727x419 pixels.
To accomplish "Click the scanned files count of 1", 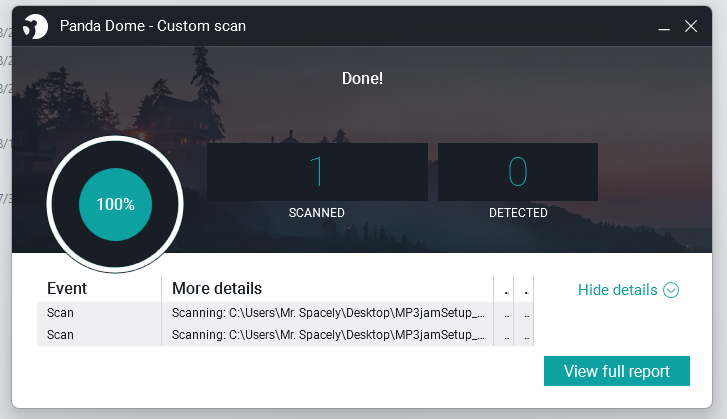I will pyautogui.click(x=317, y=171).
